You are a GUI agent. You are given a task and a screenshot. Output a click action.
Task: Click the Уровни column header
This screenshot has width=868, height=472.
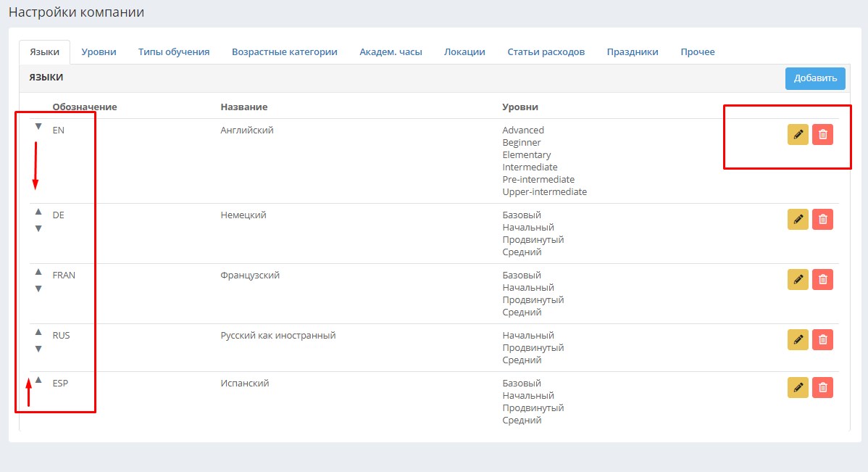[x=519, y=107]
